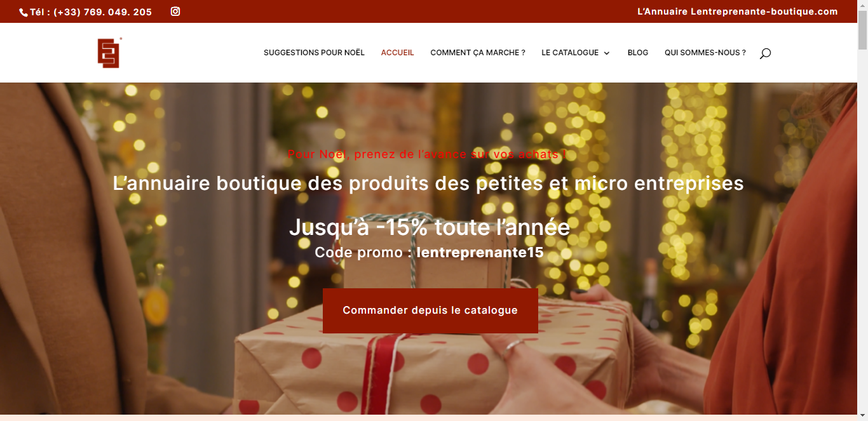The width and height of the screenshot is (868, 421).
Task: Click Commander depuis le catalogue button
Action: coord(430,311)
